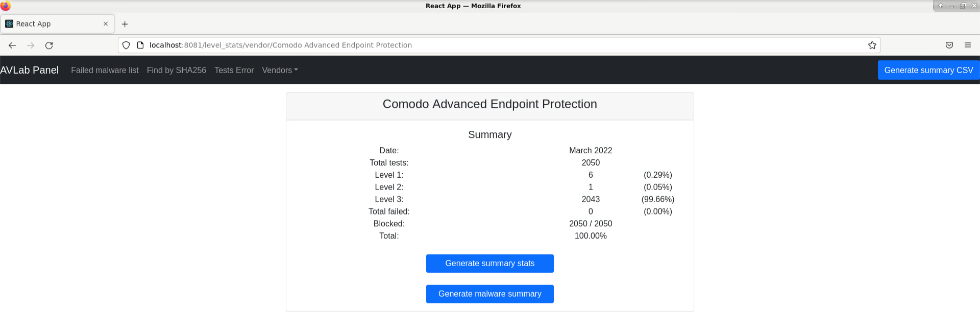Image resolution: width=980 pixels, height=331 pixels.
Task: Click the page info icon in address bar
Action: click(140, 45)
